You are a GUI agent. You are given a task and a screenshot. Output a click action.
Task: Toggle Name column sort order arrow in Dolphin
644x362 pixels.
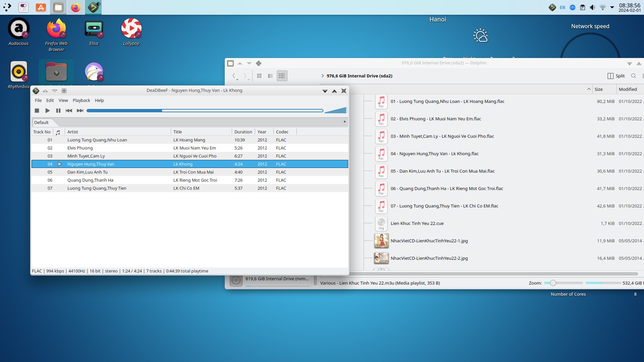click(x=589, y=89)
